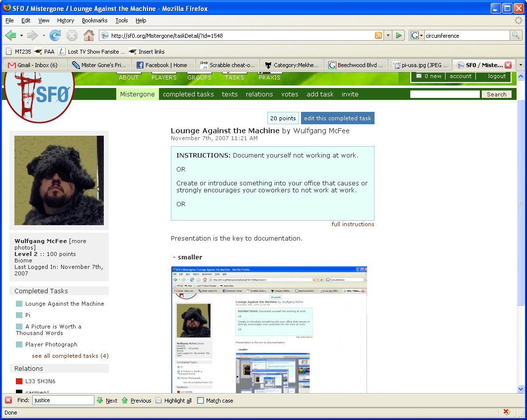Click the site search input box

(445, 94)
